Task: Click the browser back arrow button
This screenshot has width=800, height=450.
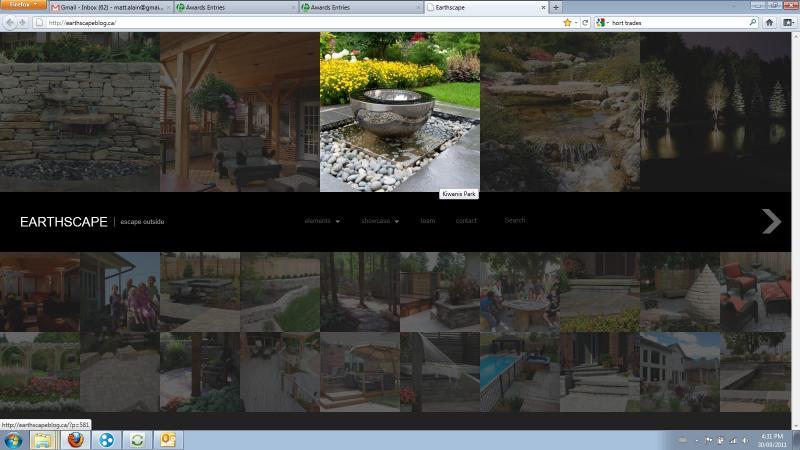Action: pyautogui.click(x=9, y=22)
